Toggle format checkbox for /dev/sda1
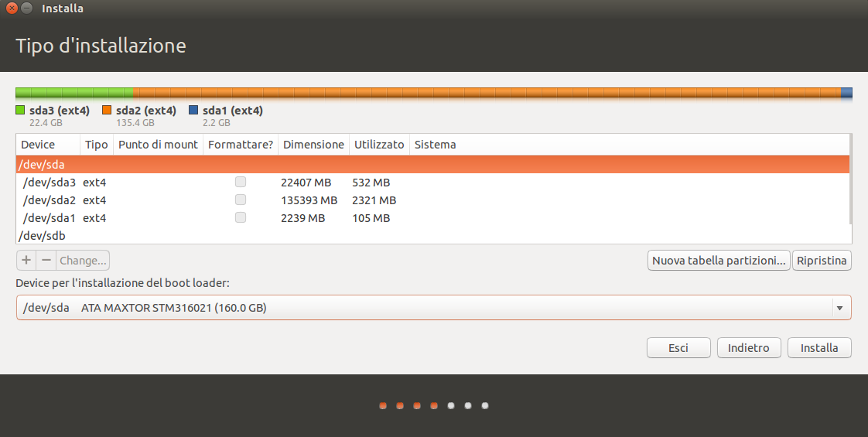 click(x=241, y=217)
